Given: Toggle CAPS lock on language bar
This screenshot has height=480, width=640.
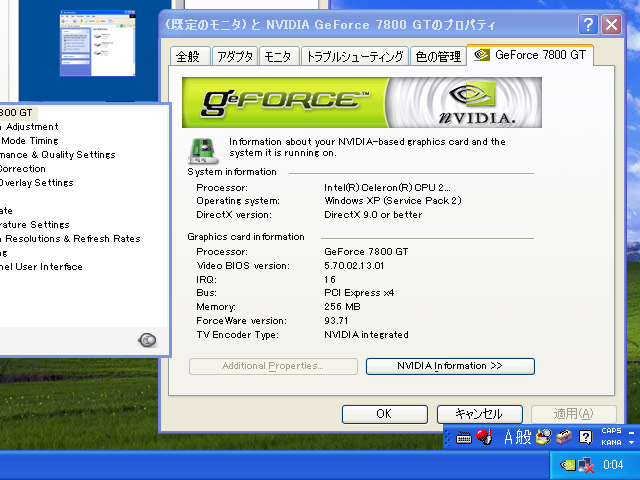Looking at the screenshot, I should [x=611, y=431].
